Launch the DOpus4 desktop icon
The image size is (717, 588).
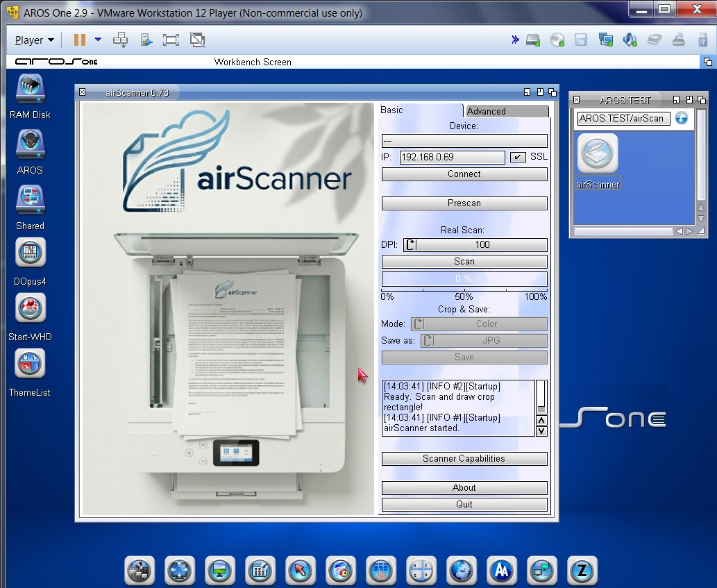pyautogui.click(x=30, y=253)
